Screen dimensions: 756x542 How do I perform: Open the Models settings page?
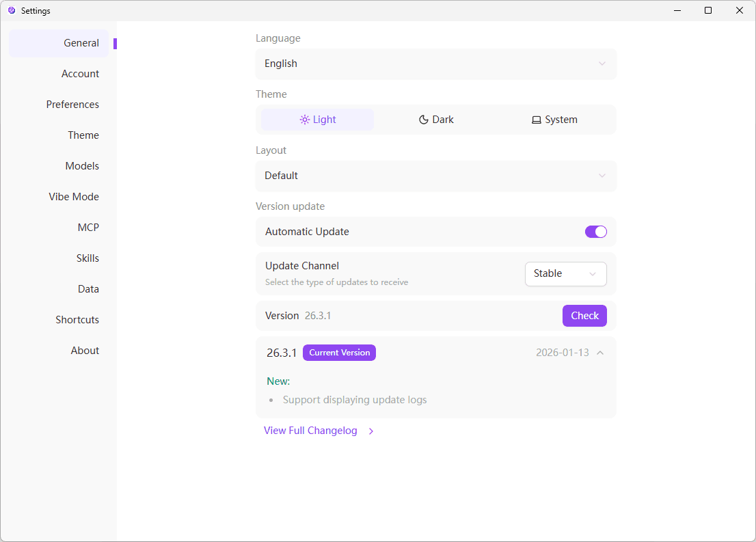82,165
